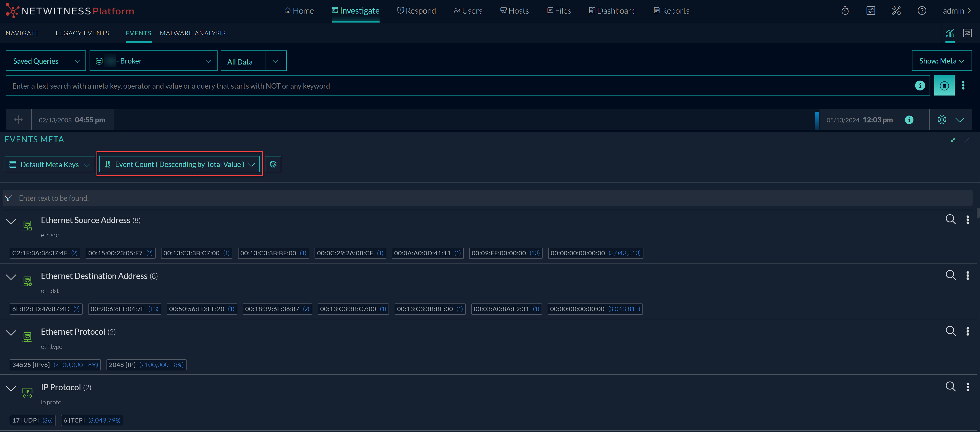Click the meta settings gear beside sort dropdown
The width and height of the screenshot is (980, 432).
point(273,164)
